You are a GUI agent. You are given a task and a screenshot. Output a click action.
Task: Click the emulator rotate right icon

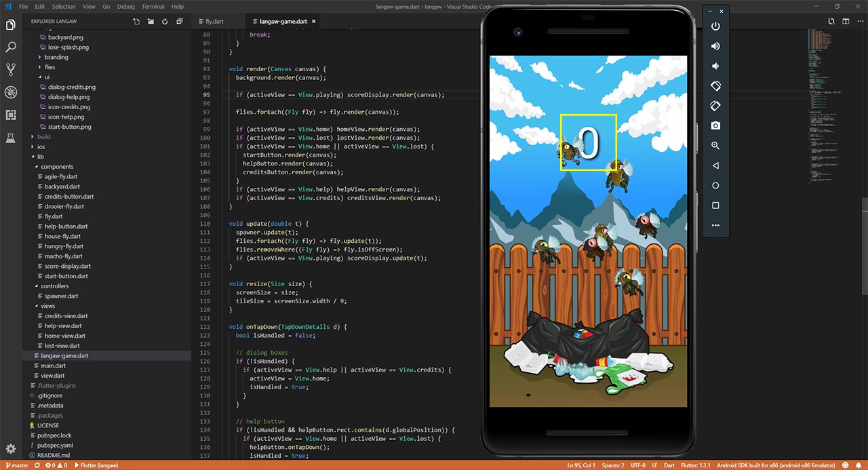[715, 106]
